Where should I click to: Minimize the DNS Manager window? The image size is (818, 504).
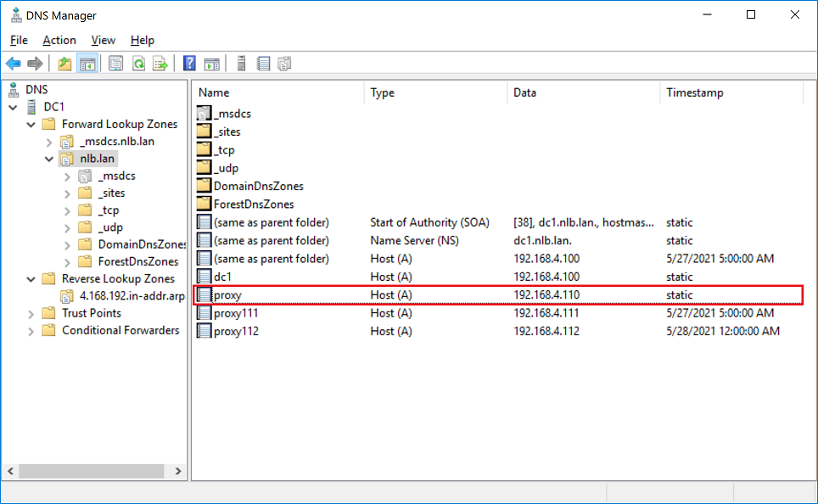(x=707, y=14)
